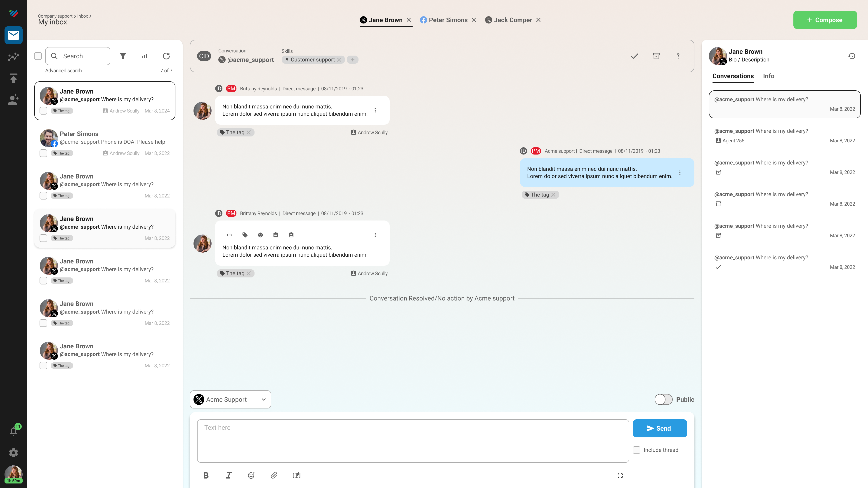
Task: Close the Jack Comper tab
Action: point(538,20)
